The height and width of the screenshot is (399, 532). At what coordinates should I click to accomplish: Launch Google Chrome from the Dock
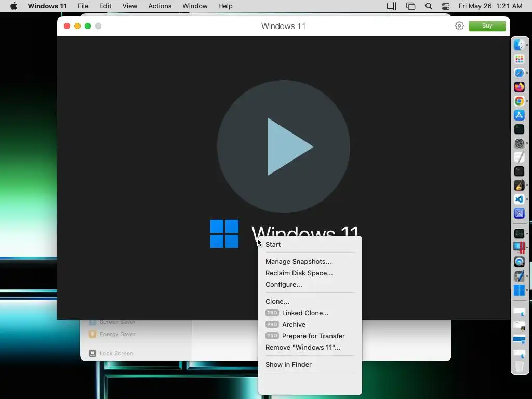(x=519, y=101)
